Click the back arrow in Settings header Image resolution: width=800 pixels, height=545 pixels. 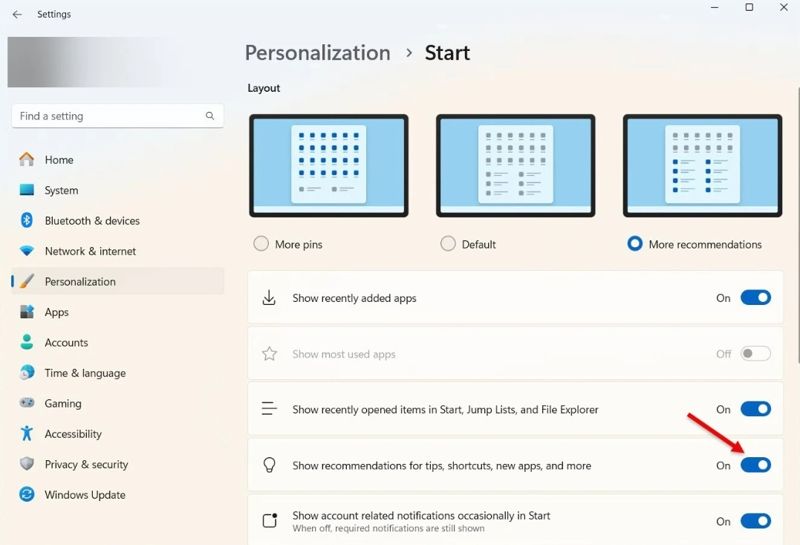pos(17,15)
